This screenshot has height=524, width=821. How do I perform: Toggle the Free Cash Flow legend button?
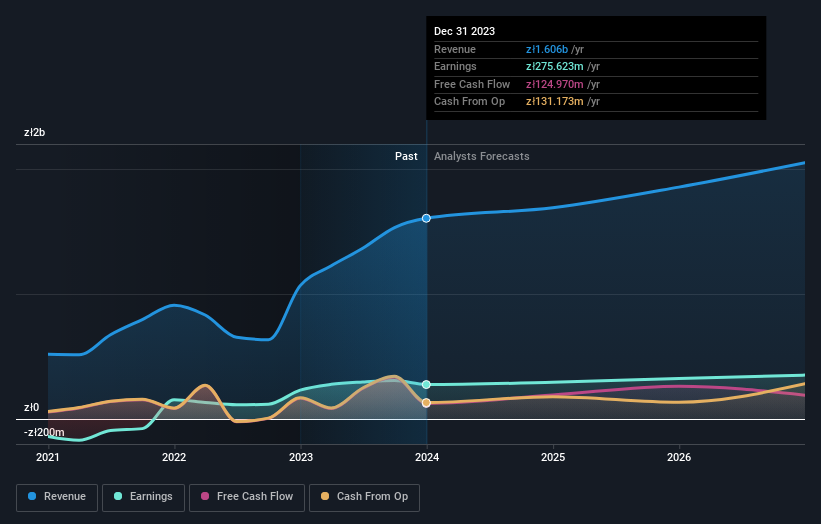click(x=247, y=497)
